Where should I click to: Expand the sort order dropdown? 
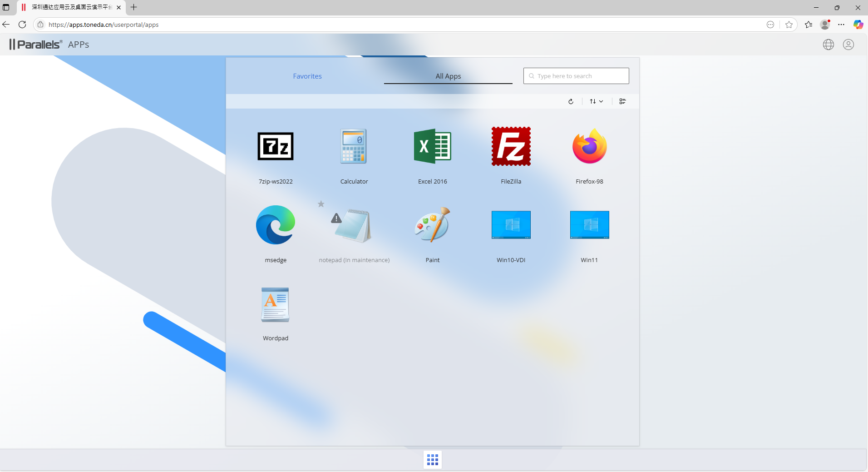tap(596, 101)
